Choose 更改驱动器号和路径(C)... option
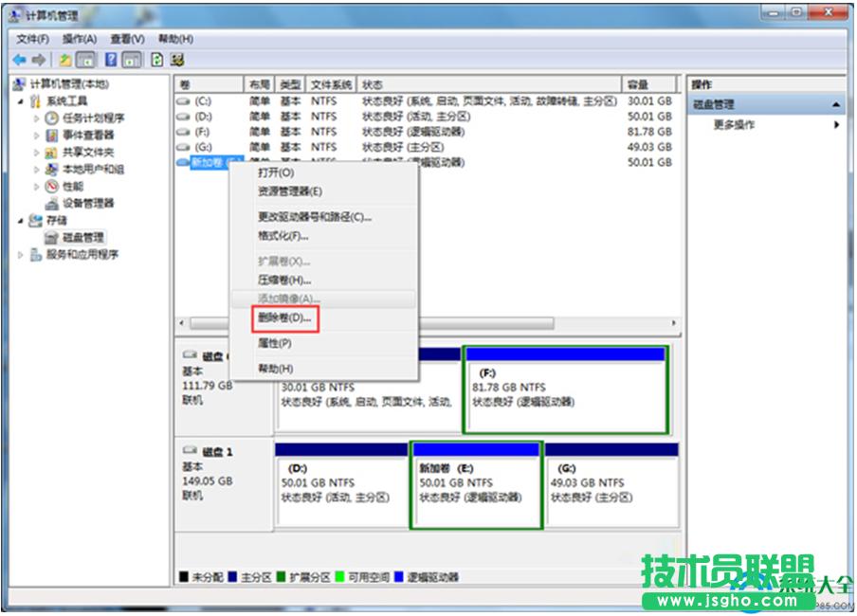This screenshot has height=616, width=857. tap(323, 217)
